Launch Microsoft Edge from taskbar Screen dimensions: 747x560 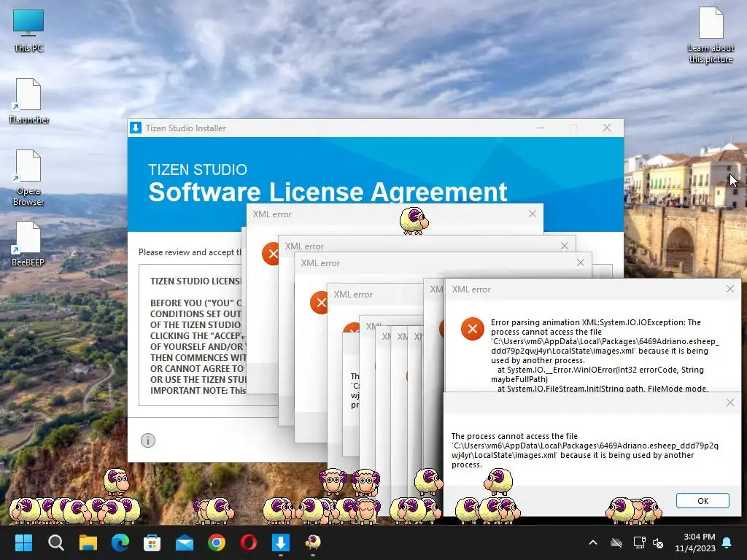tap(120, 542)
